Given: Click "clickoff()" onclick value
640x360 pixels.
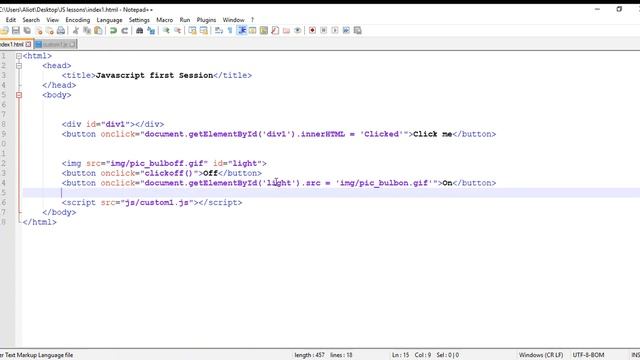Looking at the screenshot, I should coord(169,173).
